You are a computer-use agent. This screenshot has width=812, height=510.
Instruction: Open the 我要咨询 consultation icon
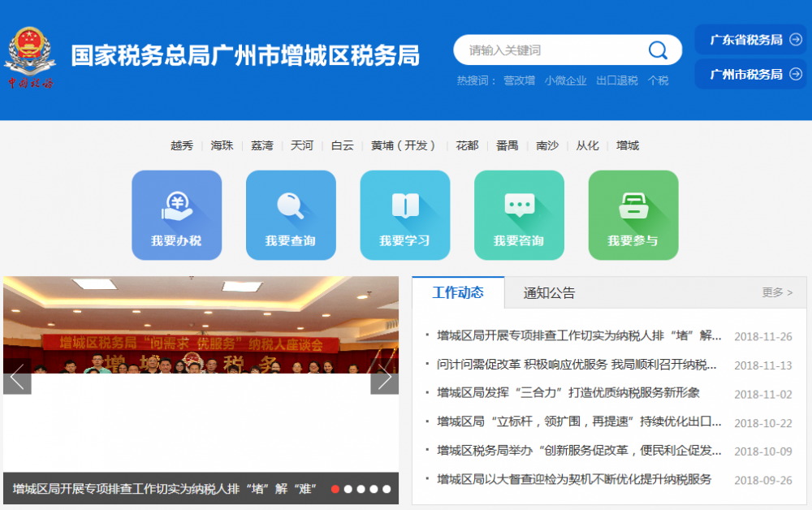tap(519, 214)
